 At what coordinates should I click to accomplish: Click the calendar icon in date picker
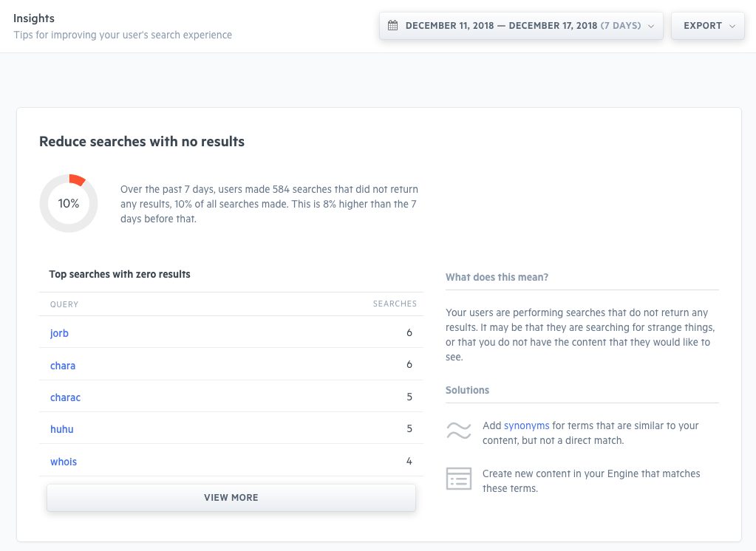[393, 26]
